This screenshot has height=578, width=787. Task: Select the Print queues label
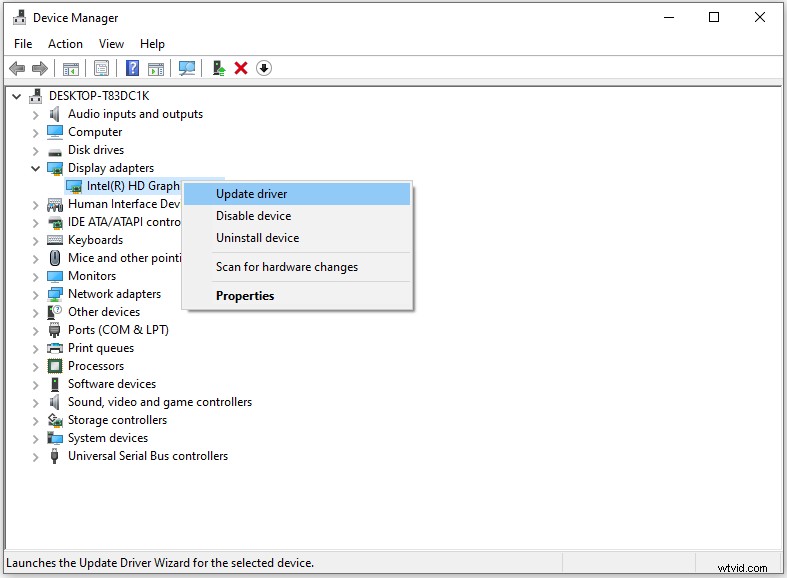coord(101,348)
